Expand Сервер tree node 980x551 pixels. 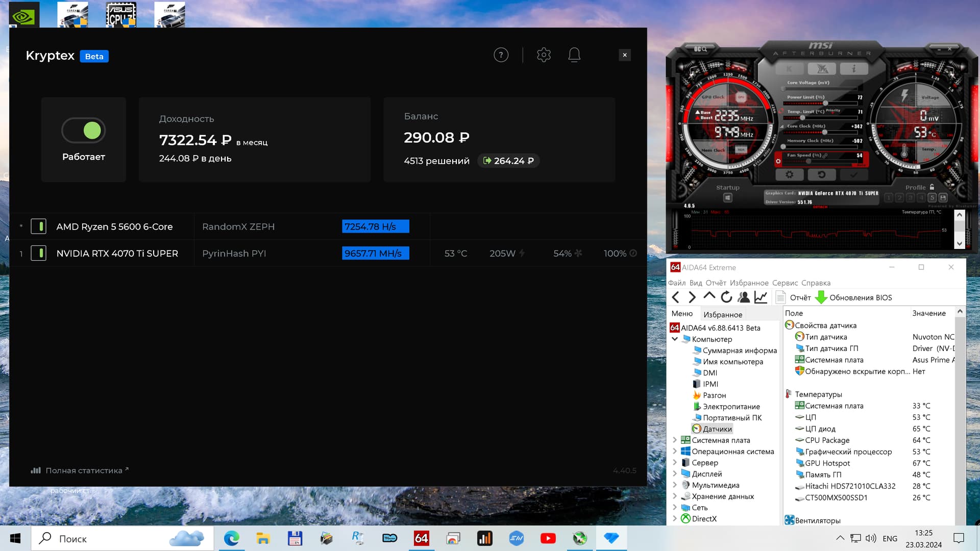click(x=675, y=462)
